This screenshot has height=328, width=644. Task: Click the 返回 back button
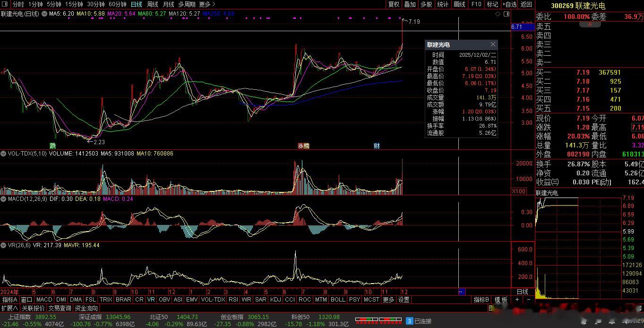526,4
